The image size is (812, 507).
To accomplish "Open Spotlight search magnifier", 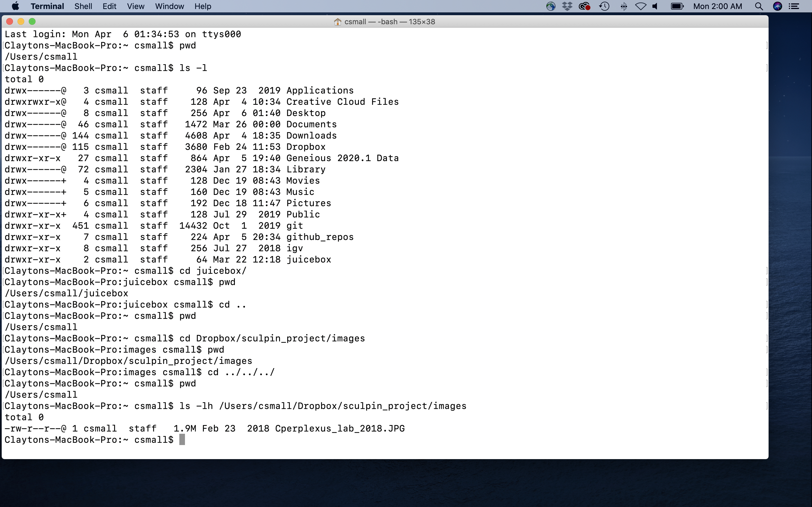I will [x=759, y=6].
